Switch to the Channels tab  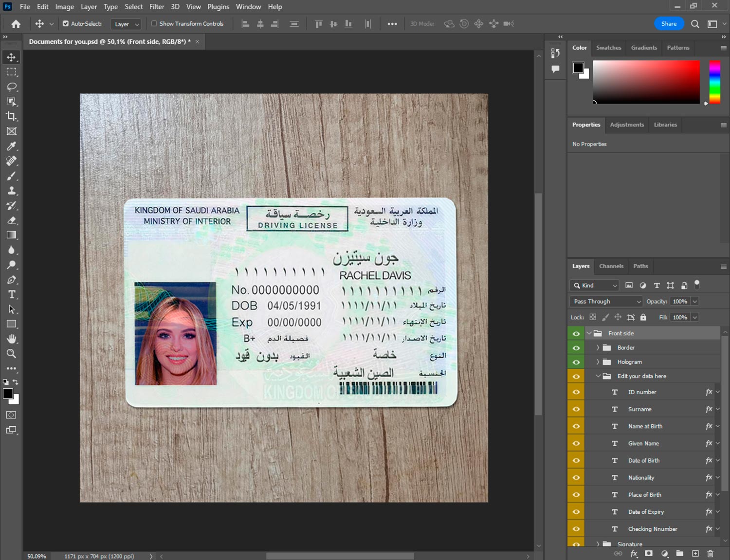(x=611, y=266)
